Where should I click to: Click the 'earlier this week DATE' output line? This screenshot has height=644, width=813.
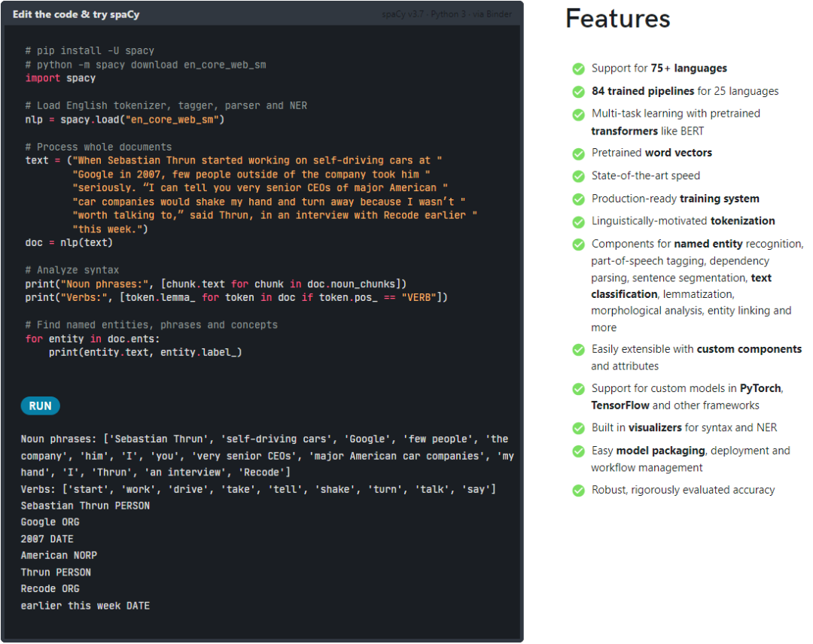pyautogui.click(x=85, y=606)
